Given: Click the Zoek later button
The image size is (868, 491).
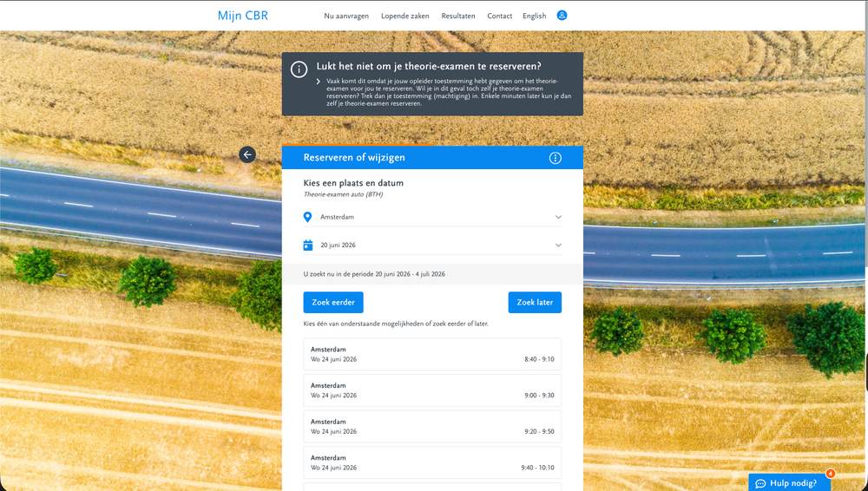Looking at the screenshot, I should click(535, 302).
